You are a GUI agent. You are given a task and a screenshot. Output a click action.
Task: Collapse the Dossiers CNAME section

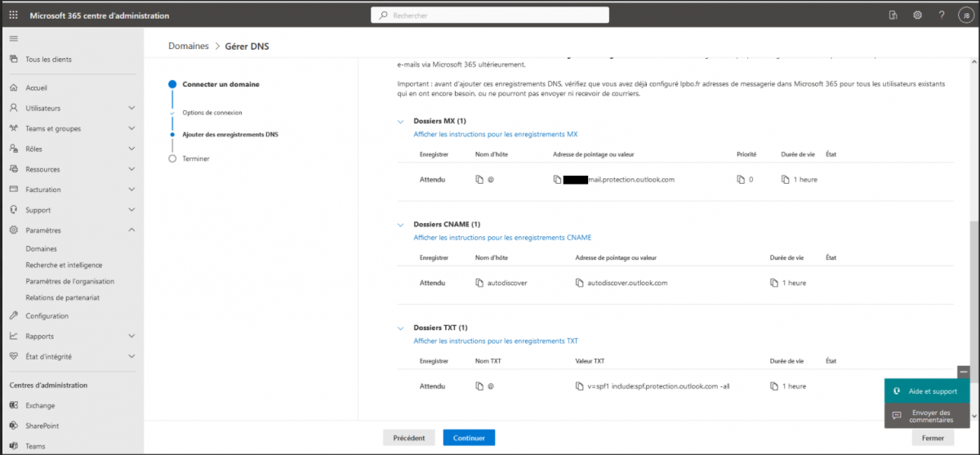pyautogui.click(x=401, y=225)
